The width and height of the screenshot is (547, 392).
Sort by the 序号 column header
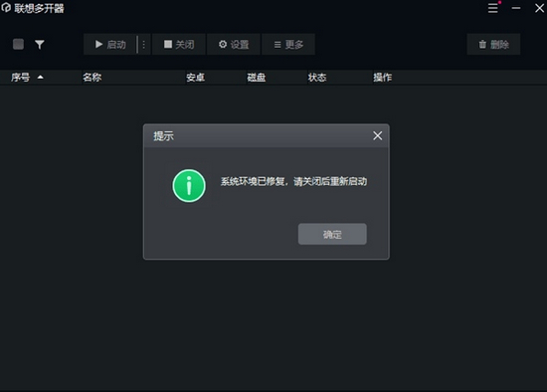[x=21, y=78]
